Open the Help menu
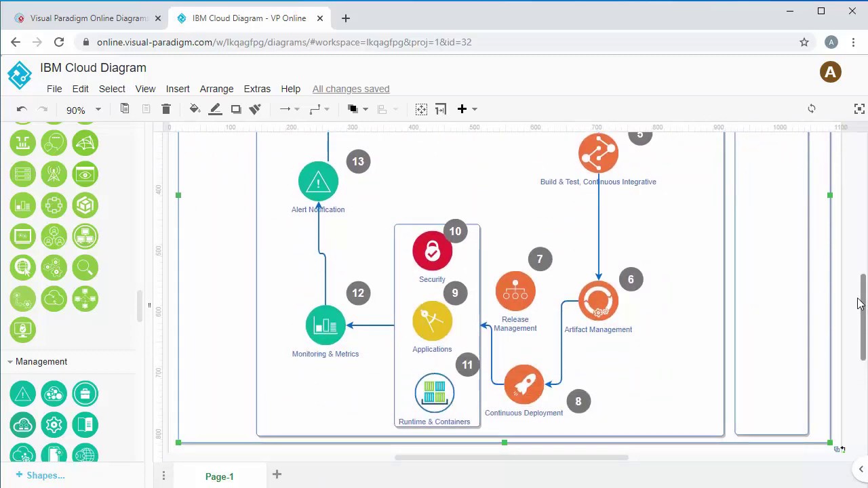Image resolution: width=868 pixels, height=488 pixels. (x=290, y=89)
